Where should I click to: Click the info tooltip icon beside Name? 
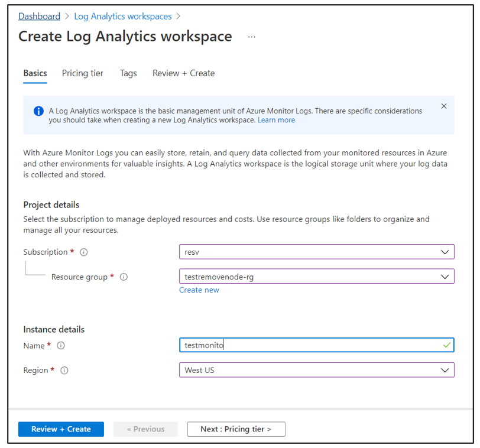coord(61,345)
